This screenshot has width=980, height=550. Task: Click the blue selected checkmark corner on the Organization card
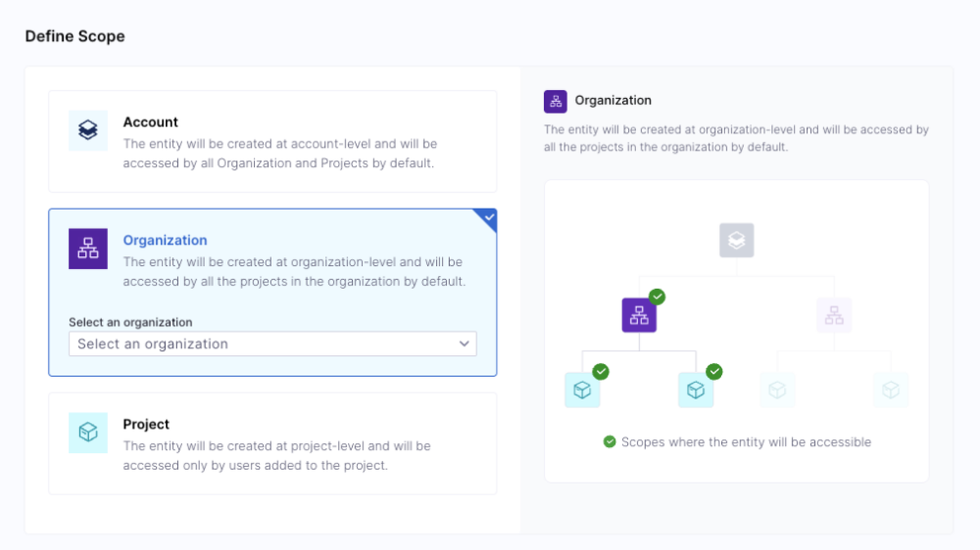[x=488, y=218]
